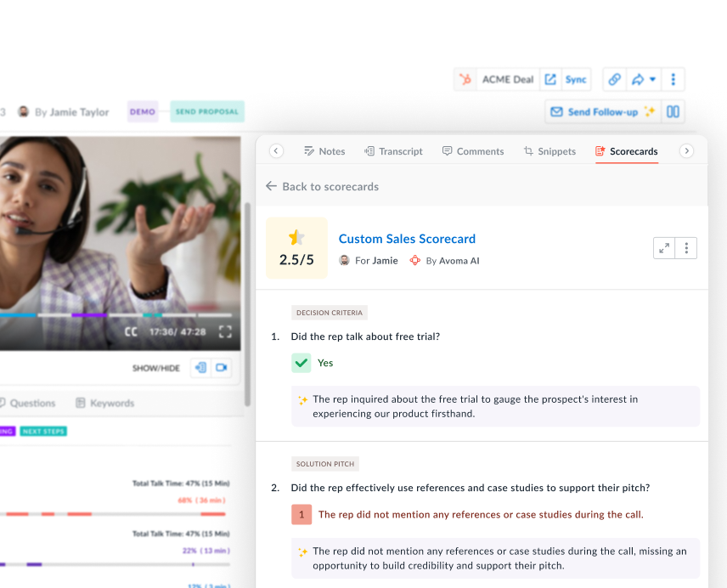
Task: Open the Snippets tab
Action: 549,151
